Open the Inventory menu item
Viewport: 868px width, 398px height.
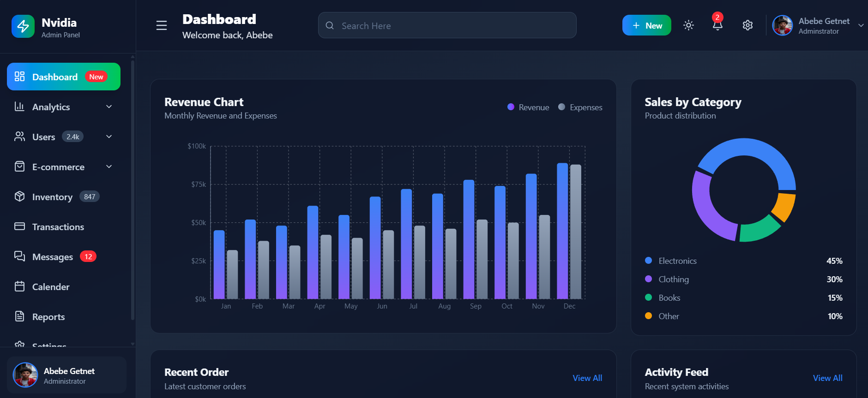coord(64,196)
